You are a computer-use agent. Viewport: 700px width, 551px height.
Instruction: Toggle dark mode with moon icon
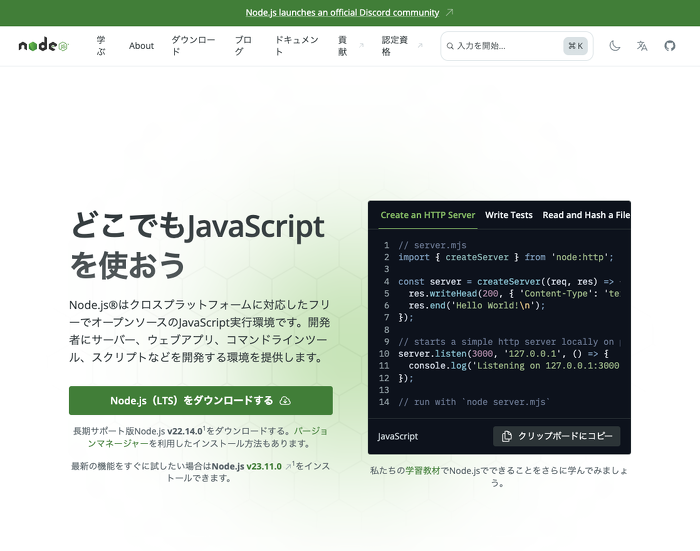[615, 46]
